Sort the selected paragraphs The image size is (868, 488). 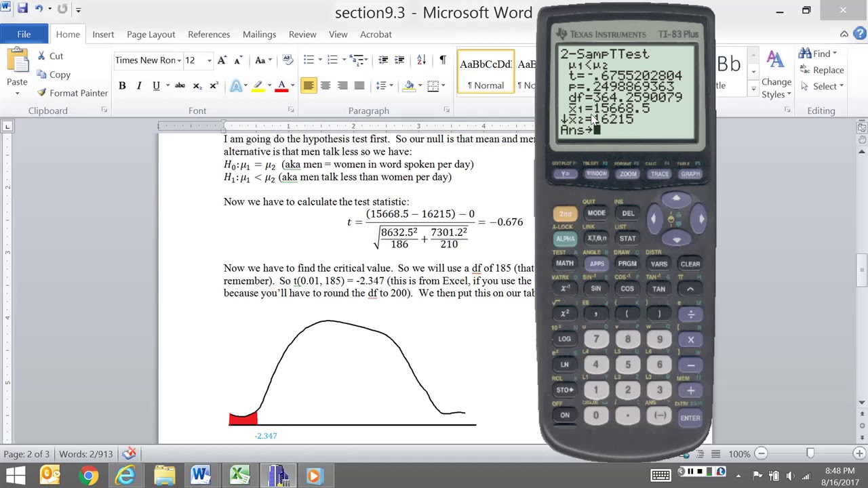421,60
